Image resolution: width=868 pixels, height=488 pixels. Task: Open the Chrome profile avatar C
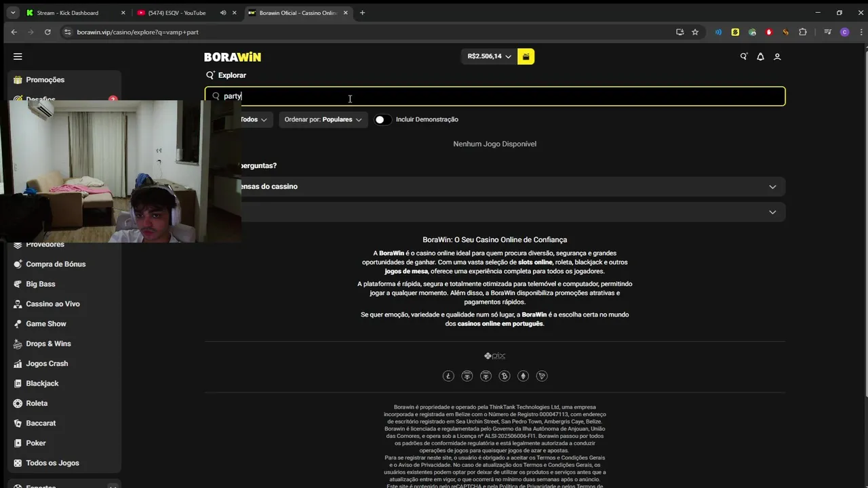[844, 32]
